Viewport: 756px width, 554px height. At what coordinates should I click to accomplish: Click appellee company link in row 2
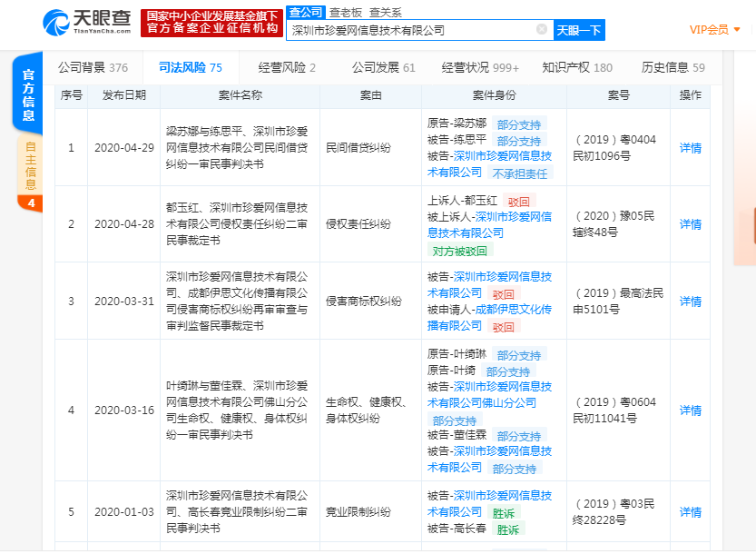pyautogui.click(x=489, y=225)
